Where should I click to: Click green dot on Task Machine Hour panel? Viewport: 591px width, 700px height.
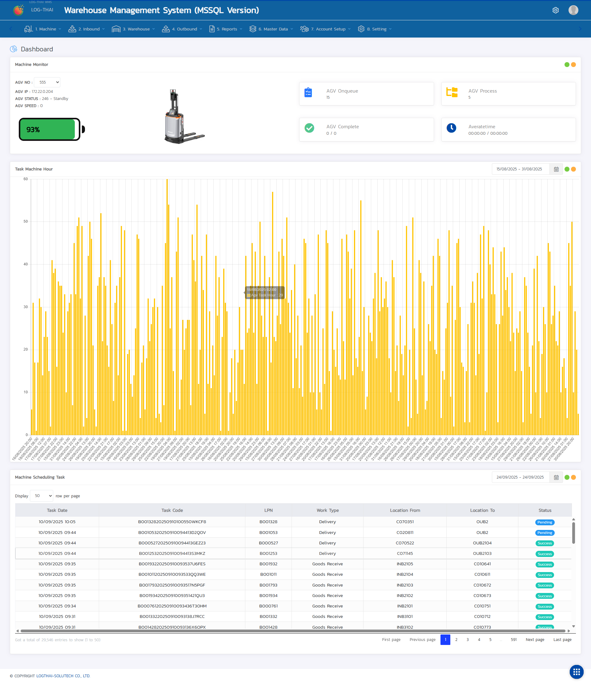[567, 169]
